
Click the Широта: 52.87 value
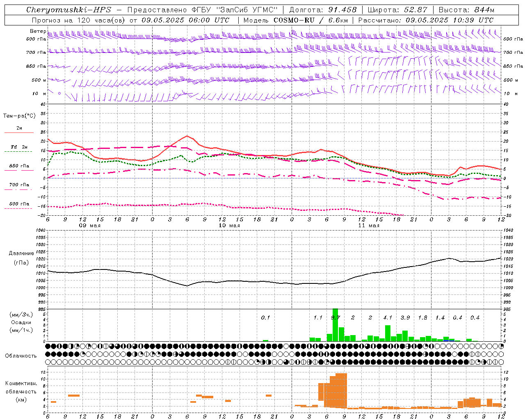[x=397, y=10]
